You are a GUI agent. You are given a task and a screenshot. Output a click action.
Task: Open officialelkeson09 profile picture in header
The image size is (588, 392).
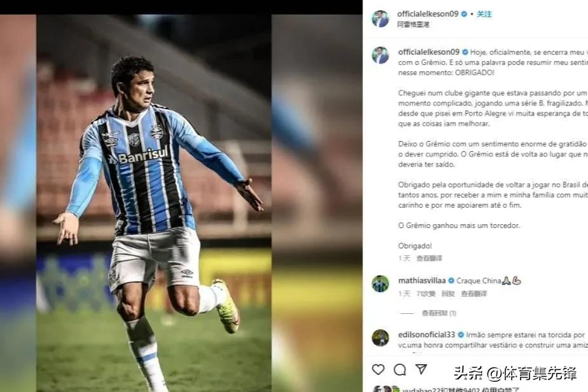pyautogui.click(x=380, y=18)
